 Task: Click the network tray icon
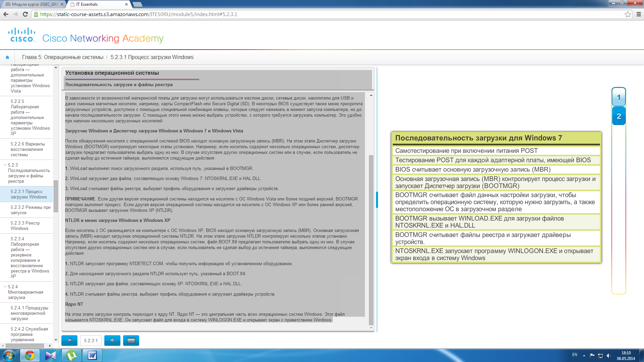(600, 356)
